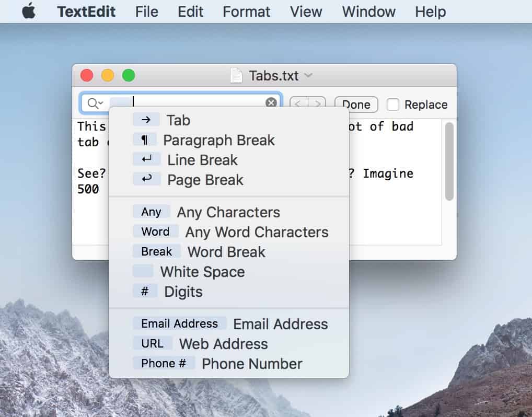Open the TextEdit application menu
The image size is (532, 417).
86,11
